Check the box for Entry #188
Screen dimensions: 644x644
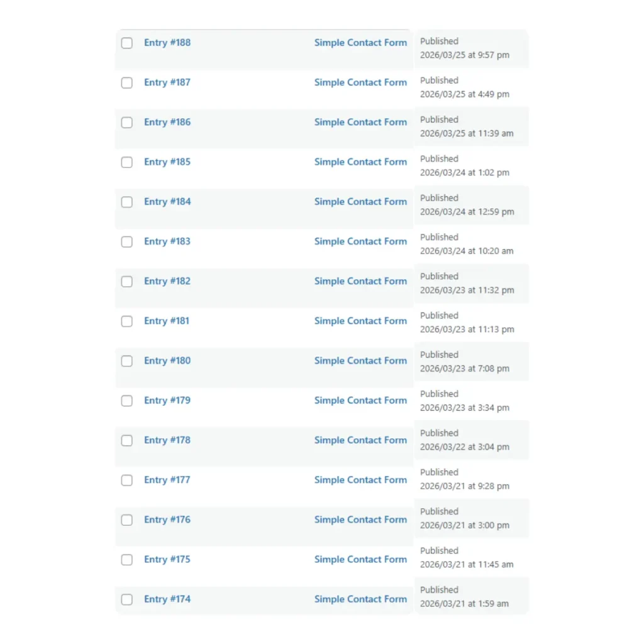pos(127,43)
